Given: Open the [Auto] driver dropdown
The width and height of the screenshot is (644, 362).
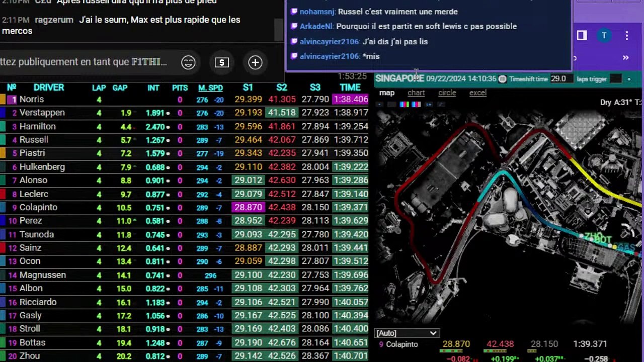Looking at the screenshot, I should (407, 333).
